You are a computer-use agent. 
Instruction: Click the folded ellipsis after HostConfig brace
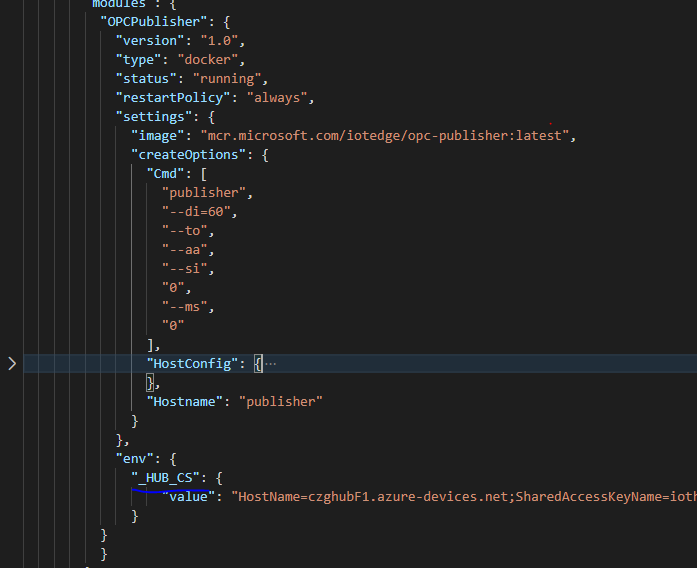pyautogui.click(x=270, y=364)
